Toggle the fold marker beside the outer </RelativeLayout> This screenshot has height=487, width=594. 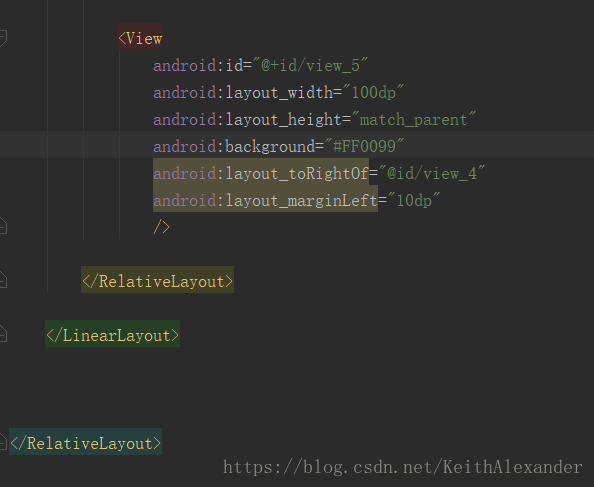pos(3,442)
